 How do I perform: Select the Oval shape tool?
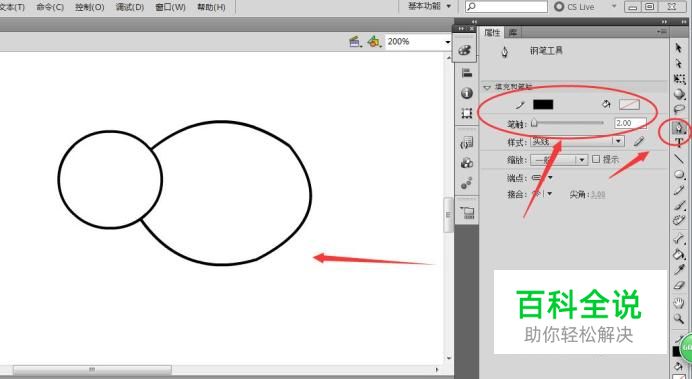[x=679, y=175]
